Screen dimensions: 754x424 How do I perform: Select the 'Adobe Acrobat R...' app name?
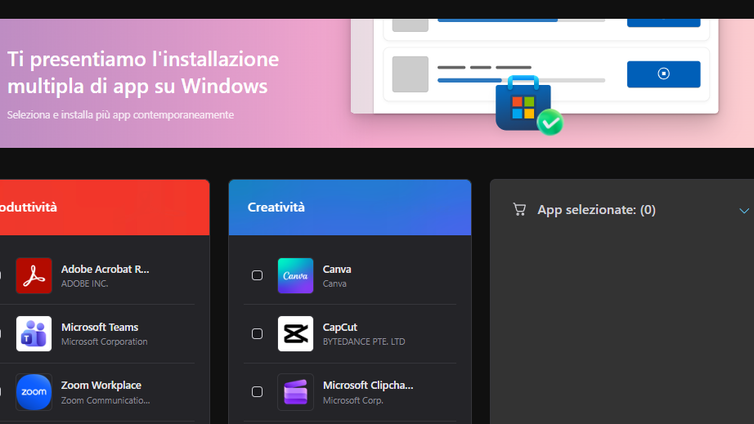click(105, 269)
